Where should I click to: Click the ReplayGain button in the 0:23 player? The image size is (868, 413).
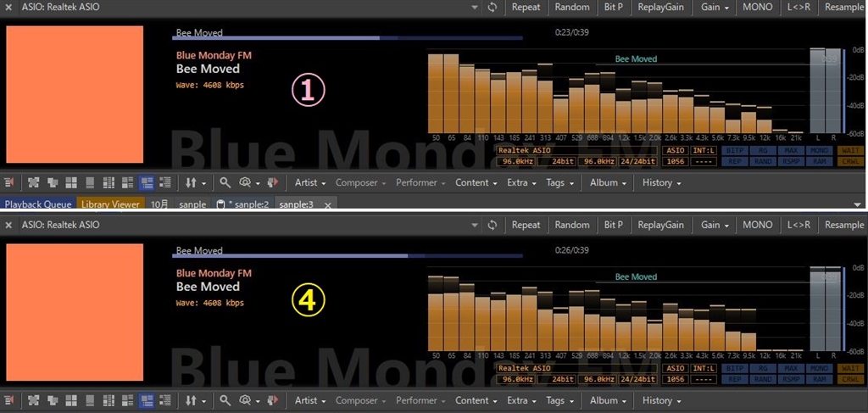661,7
